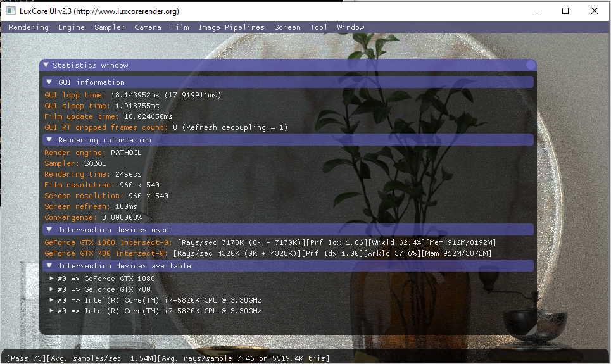Expand the second Intel Core i7-5820K node
The height and width of the screenshot is (364, 611).
(x=52, y=311)
